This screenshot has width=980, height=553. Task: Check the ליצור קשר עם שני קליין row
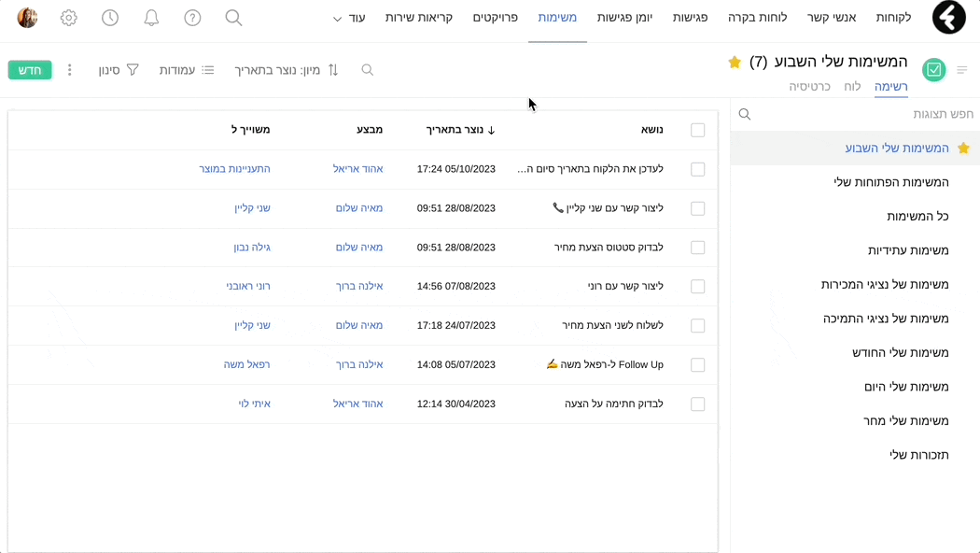(x=697, y=208)
